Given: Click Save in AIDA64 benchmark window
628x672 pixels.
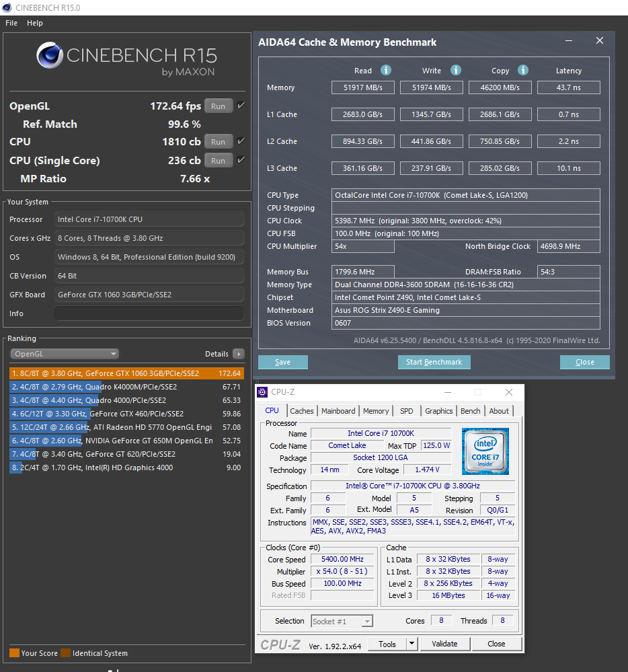Looking at the screenshot, I should point(282,362).
